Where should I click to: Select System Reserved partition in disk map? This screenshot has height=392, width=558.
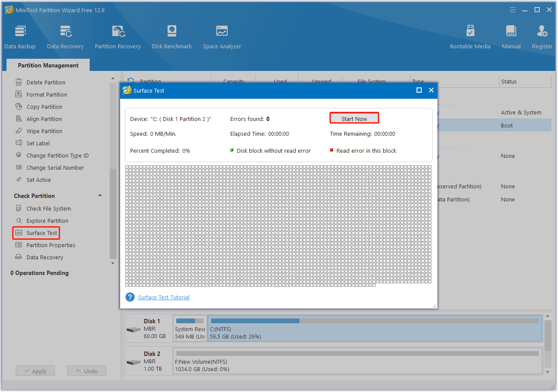pyautogui.click(x=190, y=328)
